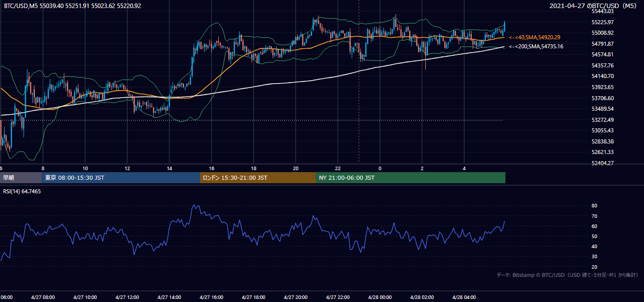Click the white 200 SMA label 54735.16
The height and width of the screenshot is (302, 644).
536,46
